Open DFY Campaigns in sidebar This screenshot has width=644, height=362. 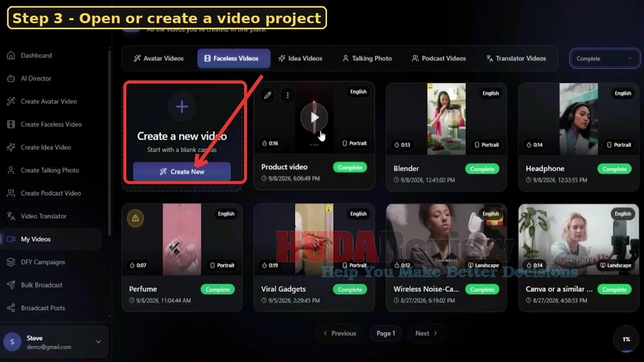pyautogui.click(x=36, y=262)
